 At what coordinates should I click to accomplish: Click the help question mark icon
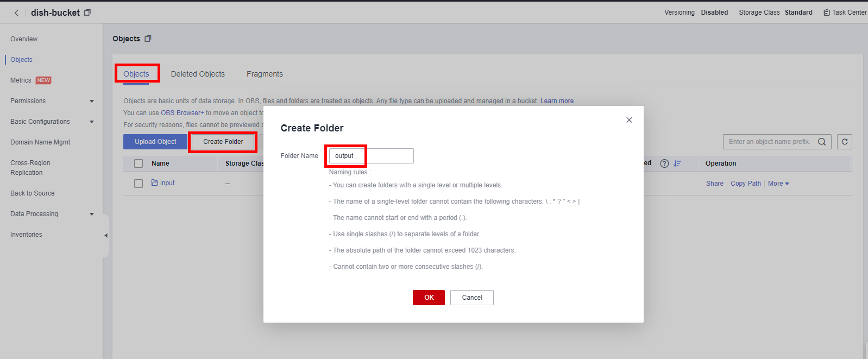point(664,163)
